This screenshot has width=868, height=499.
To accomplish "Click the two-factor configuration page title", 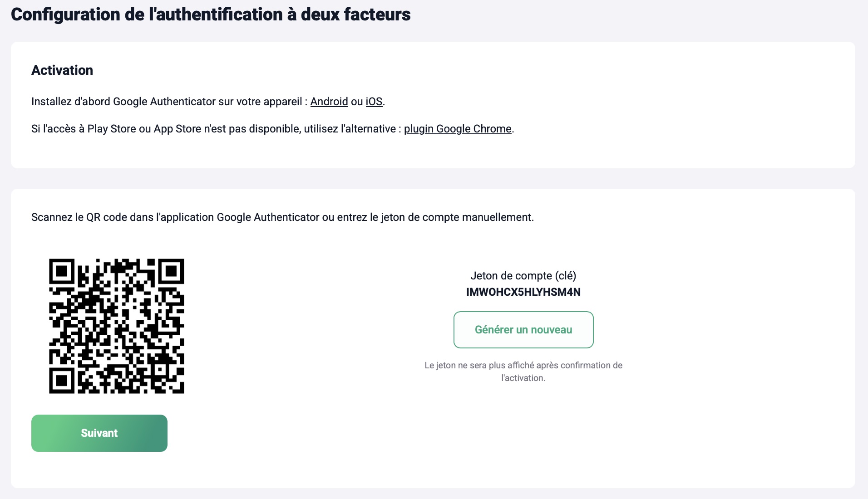I will click(211, 15).
